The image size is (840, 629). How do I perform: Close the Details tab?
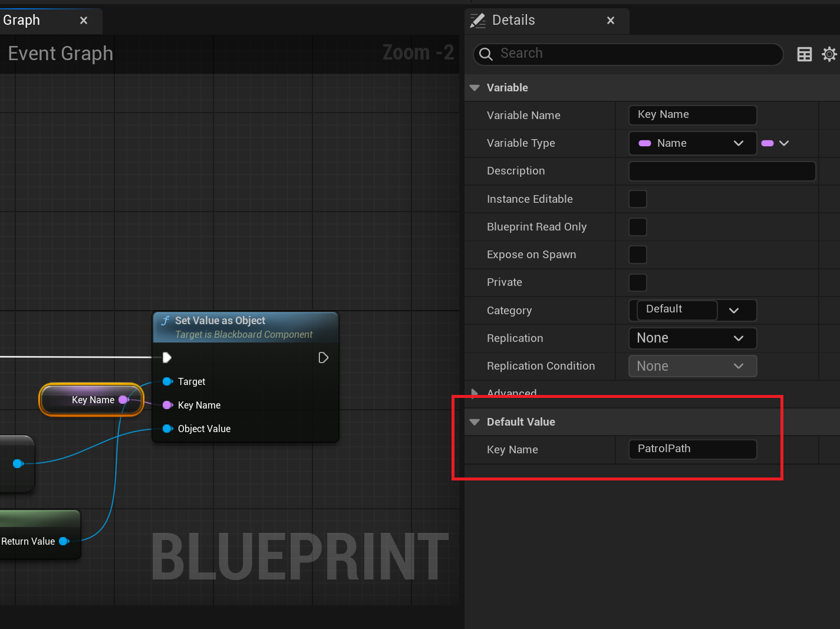[611, 21]
